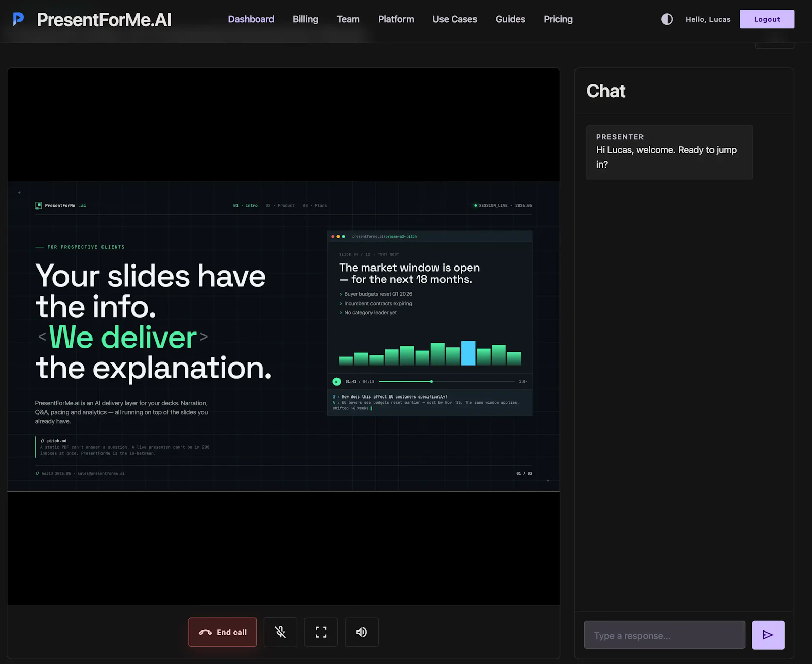The width and height of the screenshot is (812, 664).
Task: Toggle the speaker volume icon
Action: click(361, 632)
